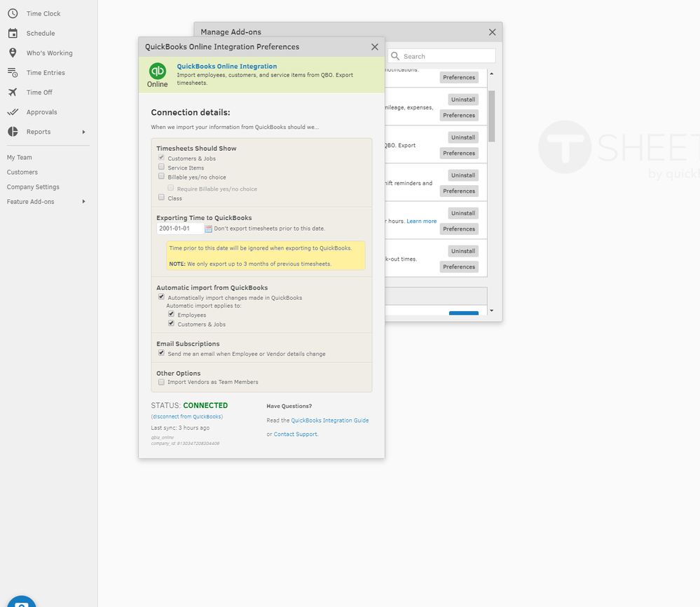Click the Time Off airplane icon
700x607 pixels.
coord(13,92)
